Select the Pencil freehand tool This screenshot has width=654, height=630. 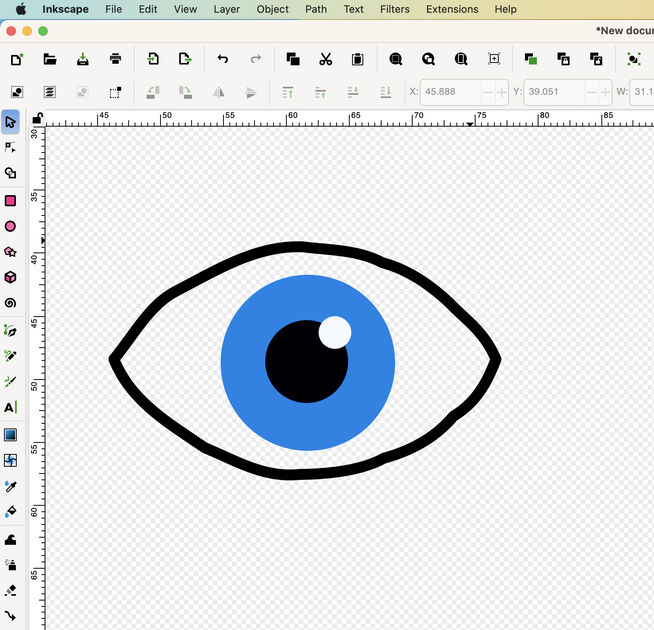point(10,356)
